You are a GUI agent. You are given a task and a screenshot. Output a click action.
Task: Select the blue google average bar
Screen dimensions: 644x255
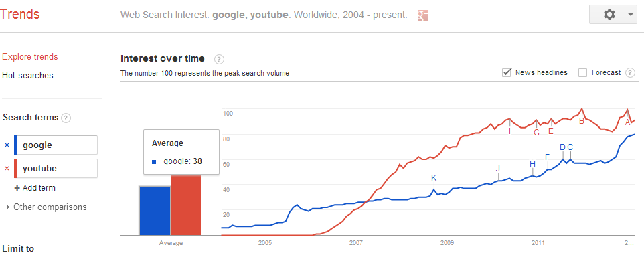pyautogui.click(x=155, y=211)
